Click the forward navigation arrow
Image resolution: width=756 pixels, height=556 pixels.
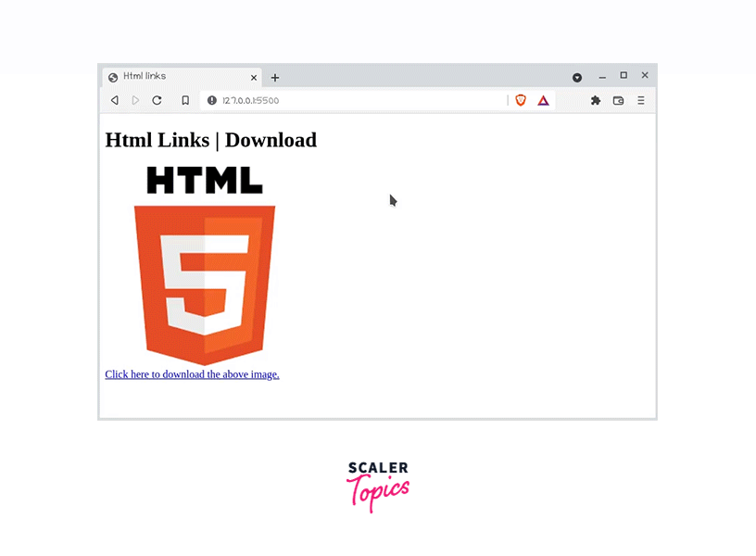[x=135, y=100]
